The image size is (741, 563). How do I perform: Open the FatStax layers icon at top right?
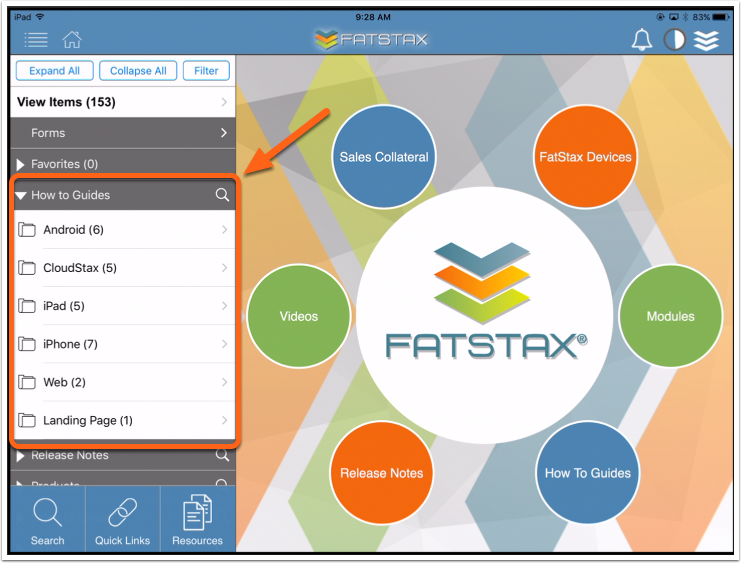(706, 40)
